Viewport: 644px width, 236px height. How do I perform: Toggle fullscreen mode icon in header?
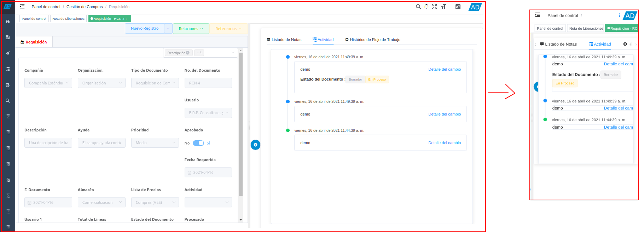click(x=434, y=7)
